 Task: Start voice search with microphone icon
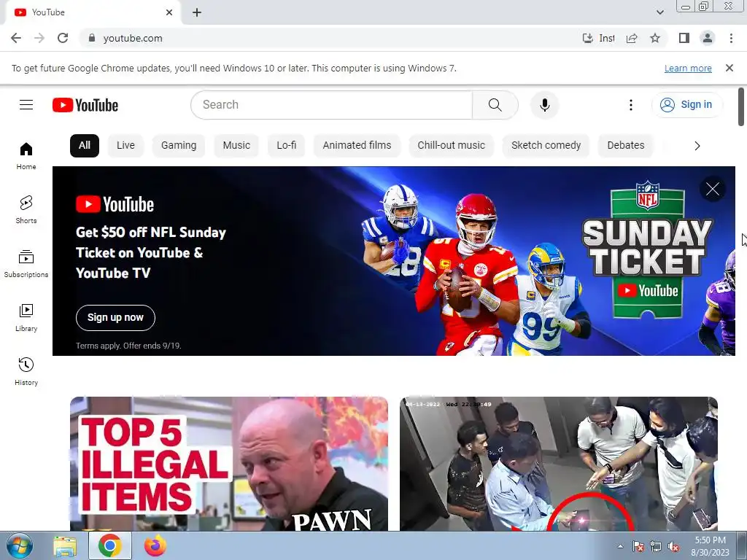coord(544,105)
